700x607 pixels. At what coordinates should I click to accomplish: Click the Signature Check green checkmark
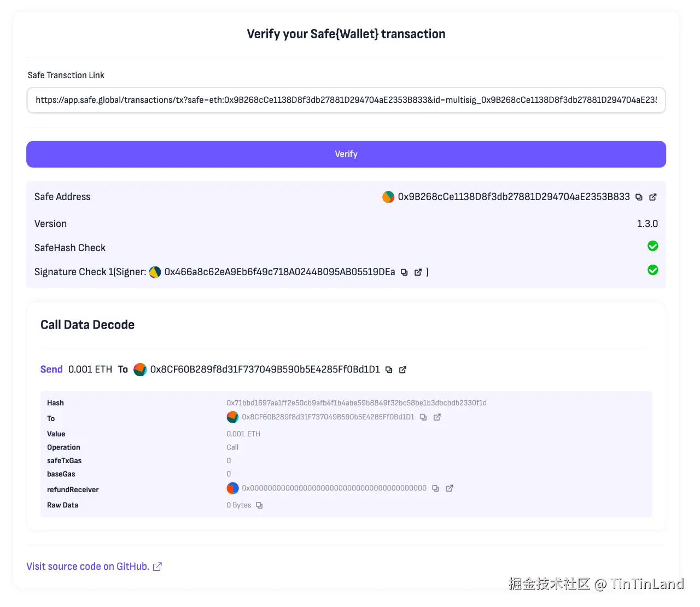652,270
